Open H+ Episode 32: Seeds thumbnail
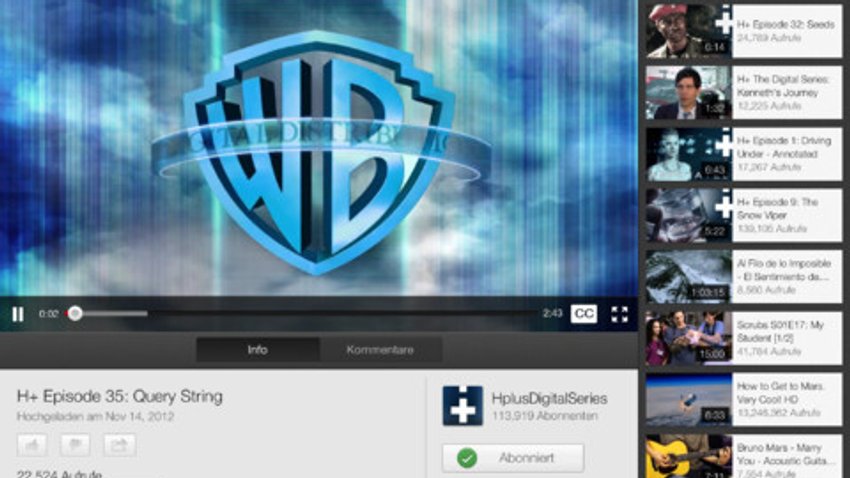 tap(688, 30)
